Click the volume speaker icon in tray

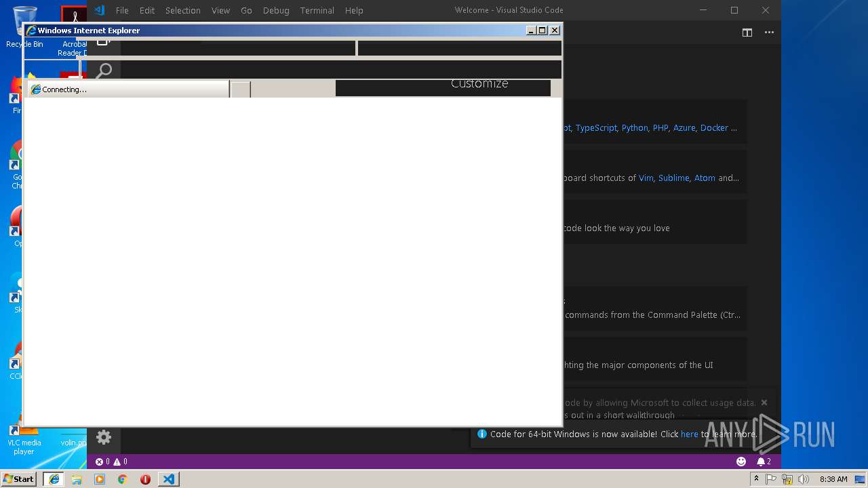tap(804, 479)
